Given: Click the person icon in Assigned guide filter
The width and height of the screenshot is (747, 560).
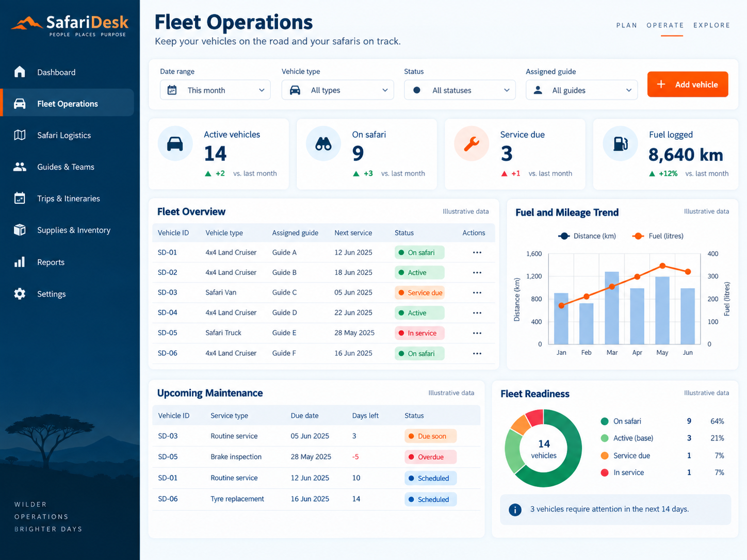Looking at the screenshot, I should pos(538,90).
